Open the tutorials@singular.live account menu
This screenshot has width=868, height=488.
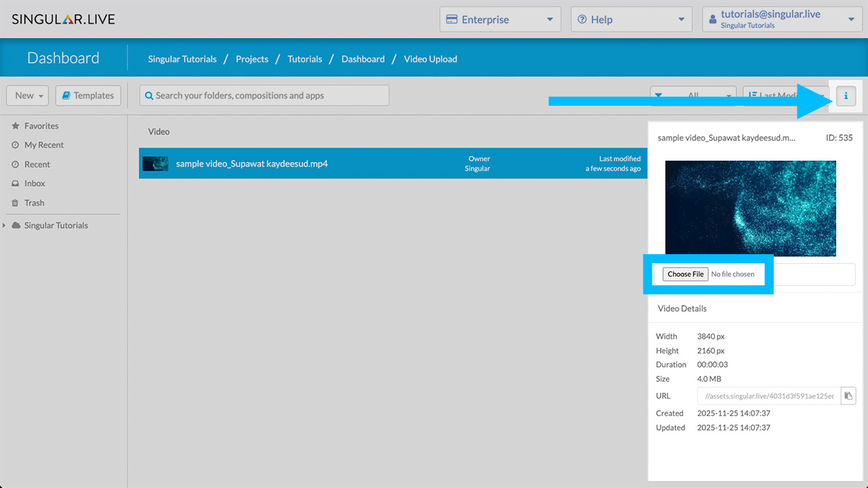(781, 18)
